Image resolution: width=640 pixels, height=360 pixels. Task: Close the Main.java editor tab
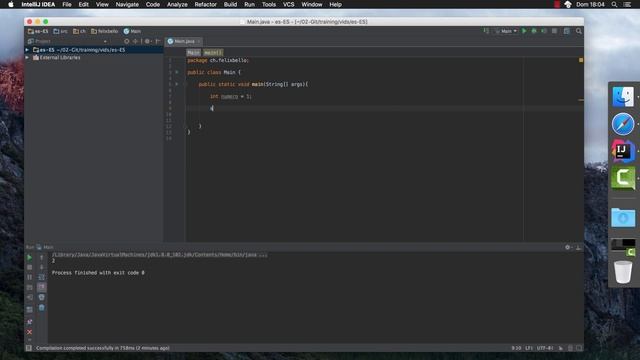pyautogui.click(x=198, y=41)
